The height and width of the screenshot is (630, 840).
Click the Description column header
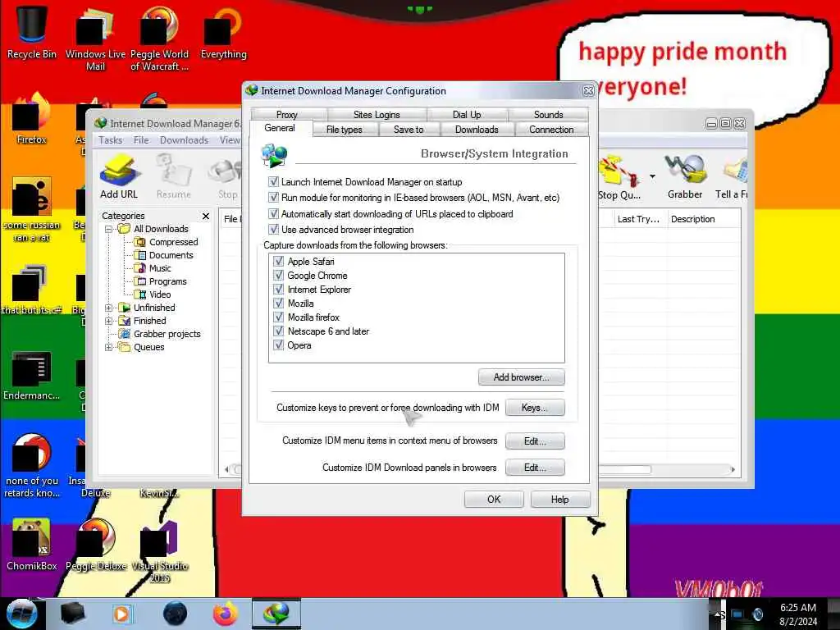(704, 219)
